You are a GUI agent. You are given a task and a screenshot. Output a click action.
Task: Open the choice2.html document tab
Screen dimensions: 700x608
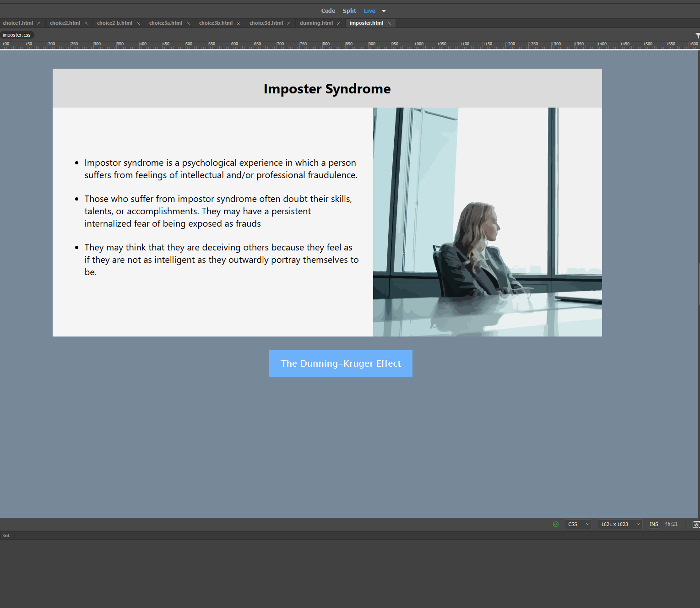tap(65, 23)
